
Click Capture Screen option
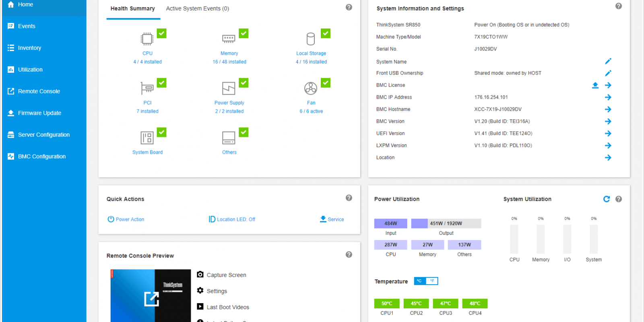tap(222, 275)
